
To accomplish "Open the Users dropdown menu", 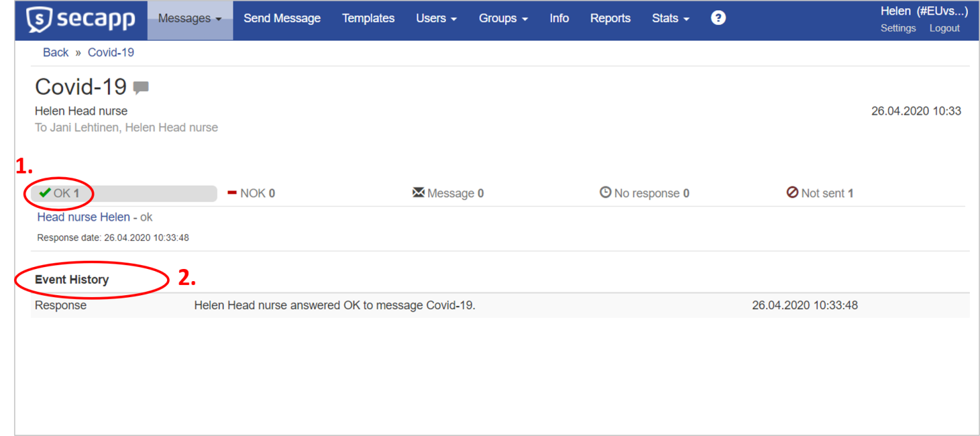I will pyautogui.click(x=436, y=18).
